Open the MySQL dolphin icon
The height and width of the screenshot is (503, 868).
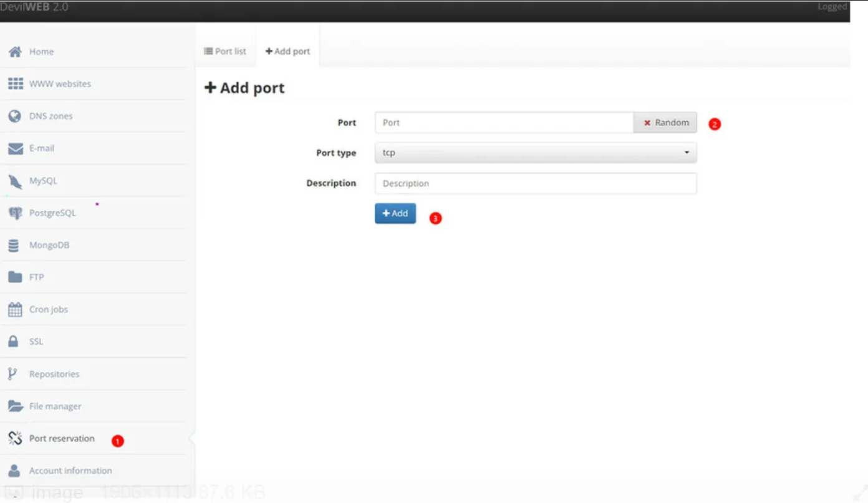[15, 181]
